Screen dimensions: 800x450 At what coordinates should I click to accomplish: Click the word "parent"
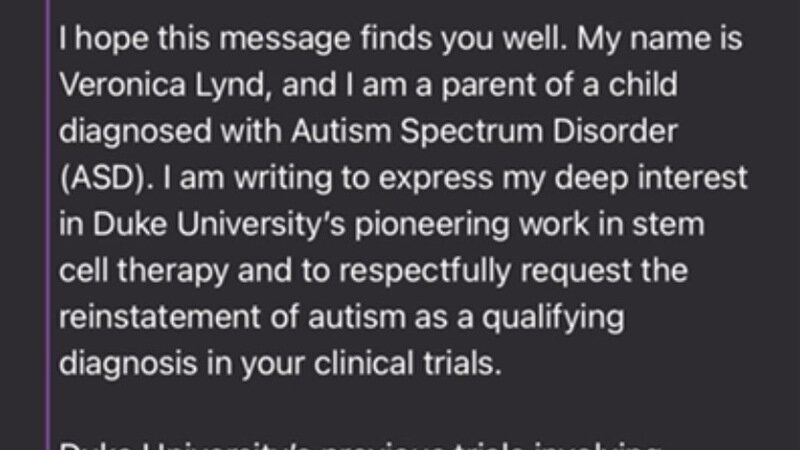488,86
